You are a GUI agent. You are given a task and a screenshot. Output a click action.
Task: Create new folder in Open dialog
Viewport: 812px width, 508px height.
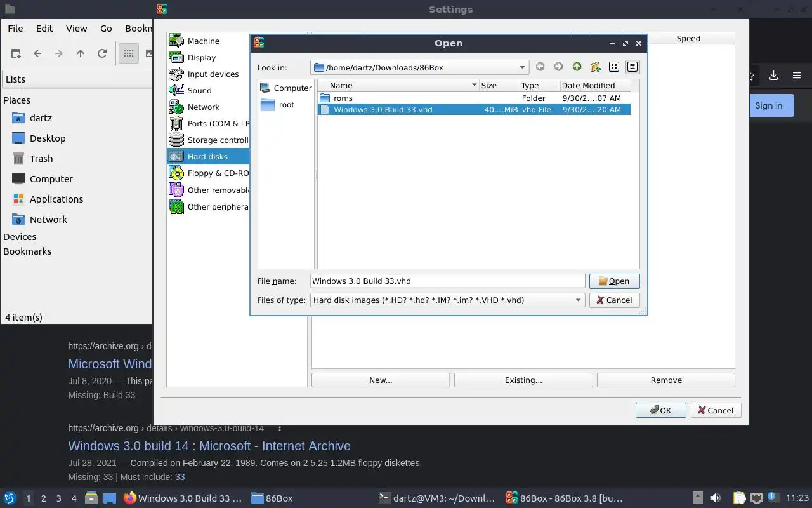coord(595,67)
